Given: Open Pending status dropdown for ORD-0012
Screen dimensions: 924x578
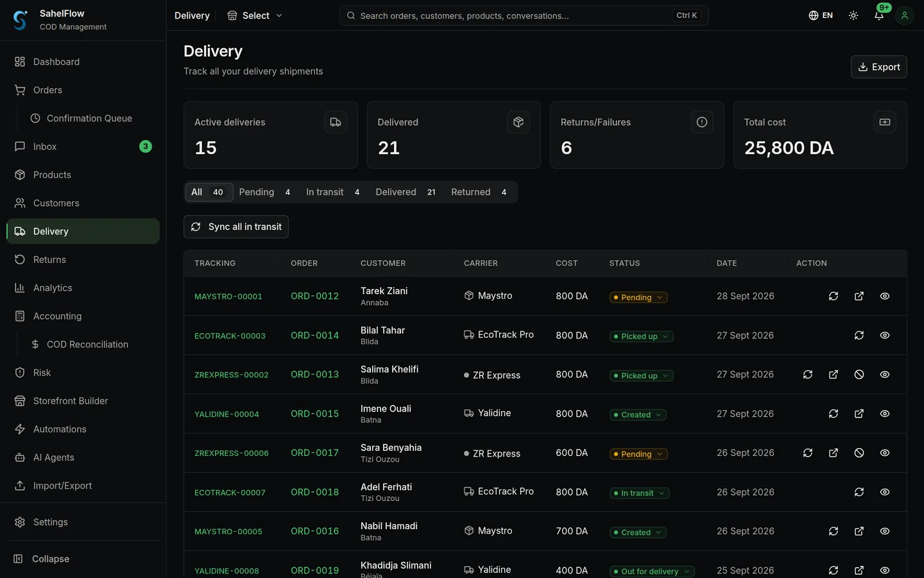Looking at the screenshot, I should coord(638,297).
